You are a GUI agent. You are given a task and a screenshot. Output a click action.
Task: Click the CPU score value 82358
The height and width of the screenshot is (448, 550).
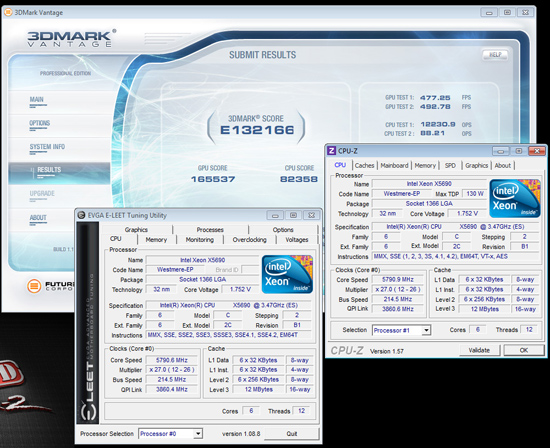click(299, 179)
